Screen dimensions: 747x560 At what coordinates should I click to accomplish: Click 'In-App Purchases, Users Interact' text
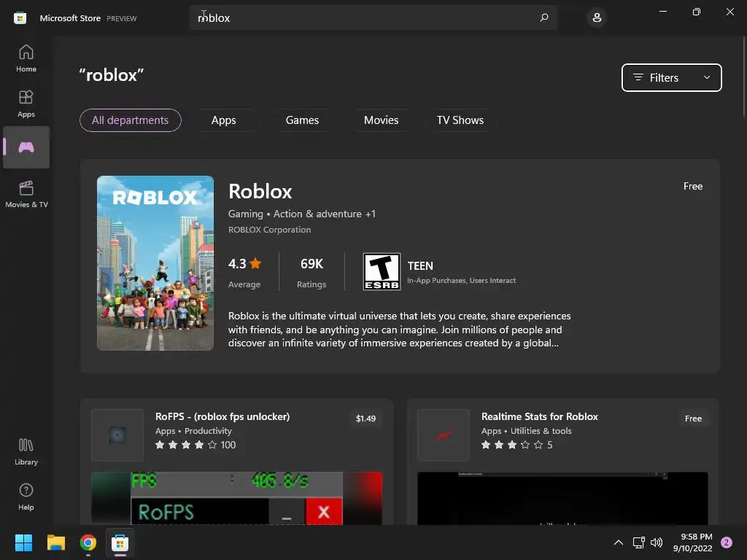pos(461,281)
